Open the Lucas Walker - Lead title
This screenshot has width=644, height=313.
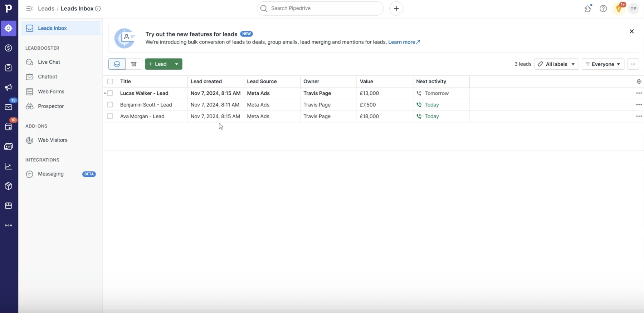click(144, 93)
